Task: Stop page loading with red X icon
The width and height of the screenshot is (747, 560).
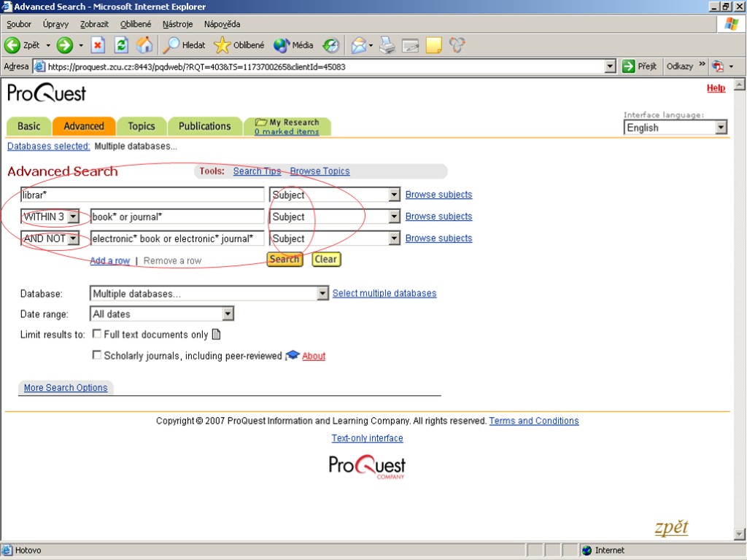Action: [98, 45]
